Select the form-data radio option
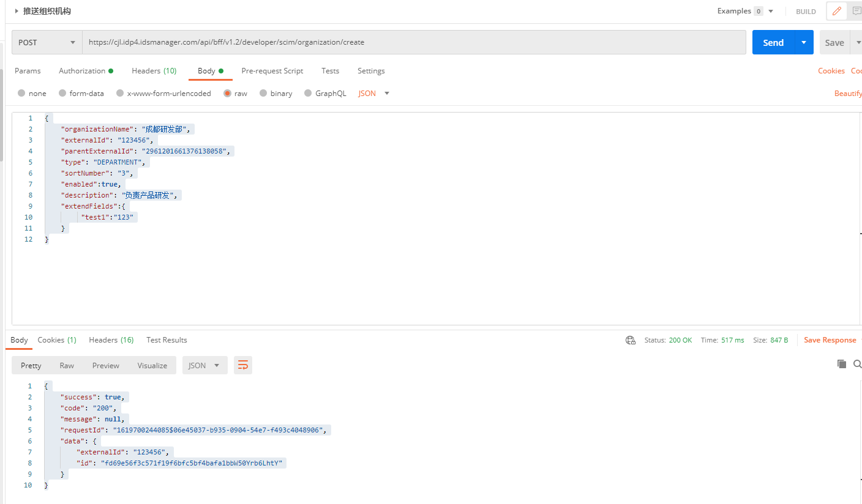Viewport: 862px width, 504px height. pos(62,94)
